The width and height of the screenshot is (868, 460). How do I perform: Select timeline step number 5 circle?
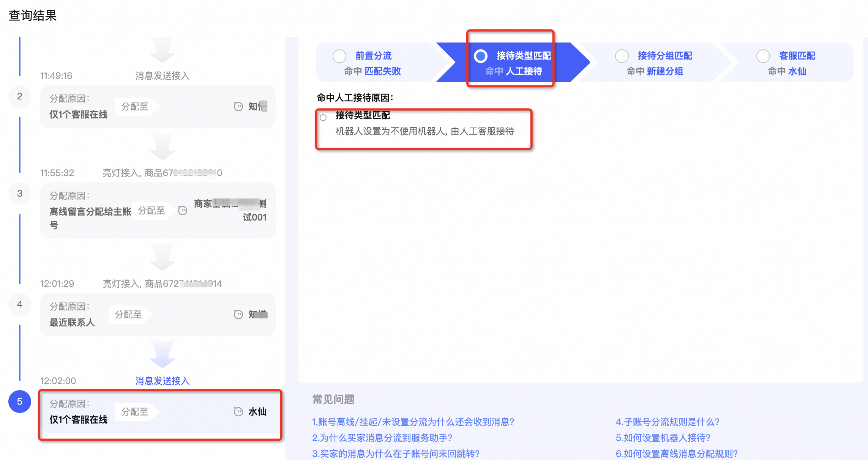pyautogui.click(x=20, y=401)
